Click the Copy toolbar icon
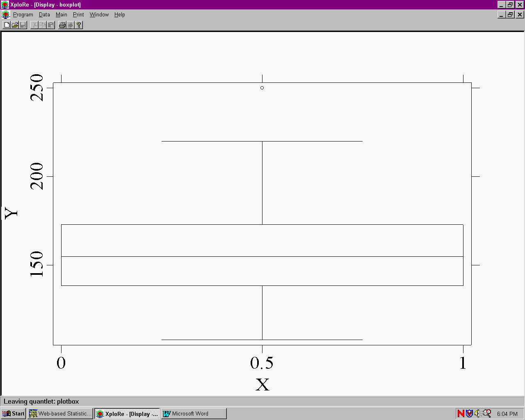Screen dimensions: 525x420 (x=43, y=25)
